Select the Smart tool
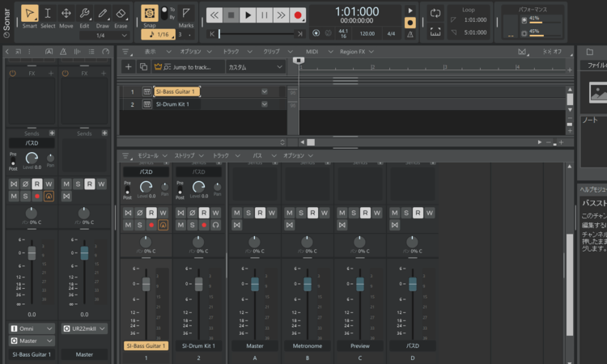This screenshot has height=364, width=607. [x=30, y=14]
